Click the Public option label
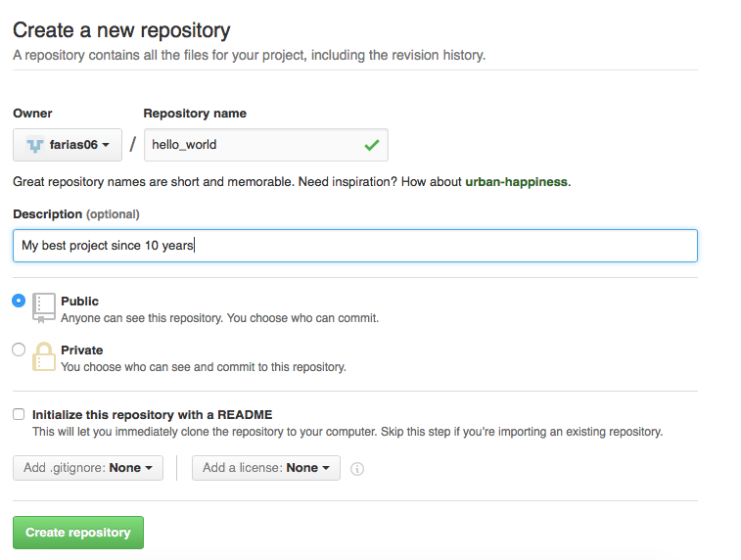 pyautogui.click(x=79, y=302)
